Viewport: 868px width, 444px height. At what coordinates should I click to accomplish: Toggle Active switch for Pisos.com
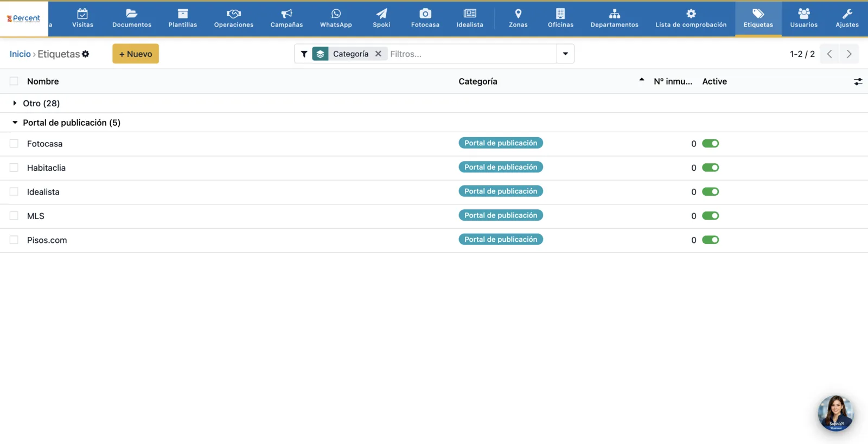pos(711,240)
